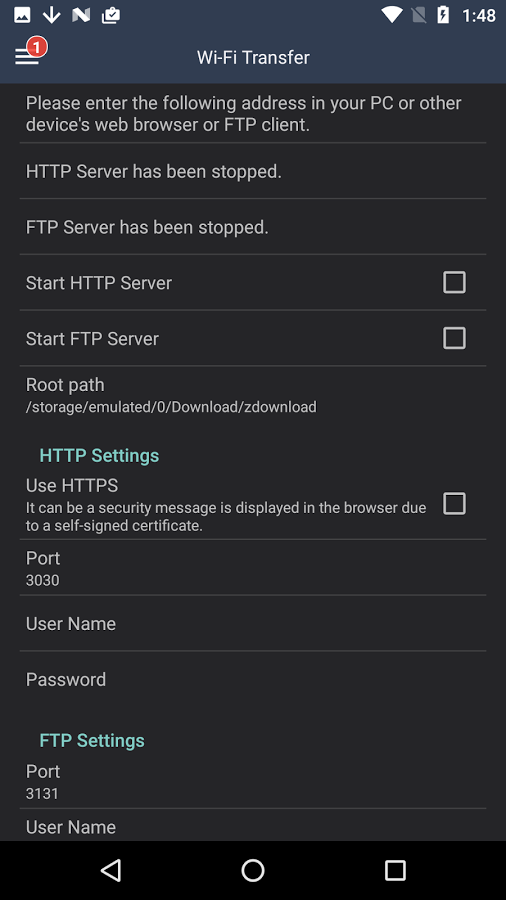The height and width of the screenshot is (900, 506).
Task: Open the hamburger menu with notification badge
Action: pos(30,53)
